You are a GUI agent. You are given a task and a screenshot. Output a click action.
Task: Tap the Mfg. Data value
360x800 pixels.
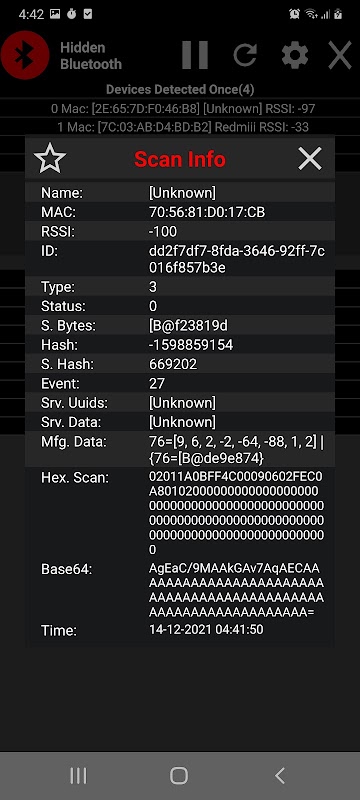[x=237, y=451]
